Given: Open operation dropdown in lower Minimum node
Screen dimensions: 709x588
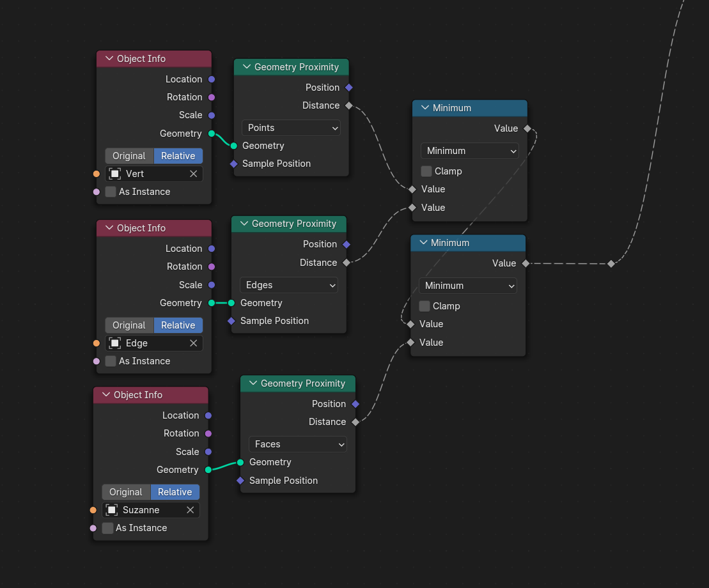Looking at the screenshot, I should click(x=468, y=286).
